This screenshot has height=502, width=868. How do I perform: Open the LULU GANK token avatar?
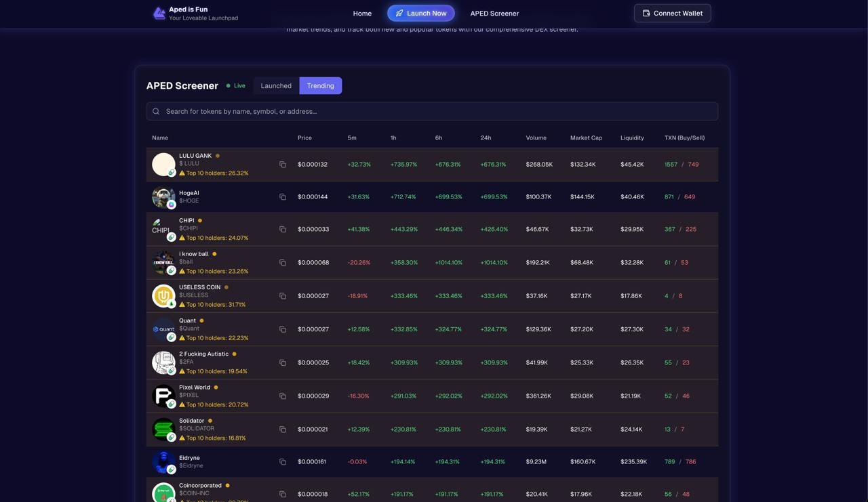[x=163, y=165]
